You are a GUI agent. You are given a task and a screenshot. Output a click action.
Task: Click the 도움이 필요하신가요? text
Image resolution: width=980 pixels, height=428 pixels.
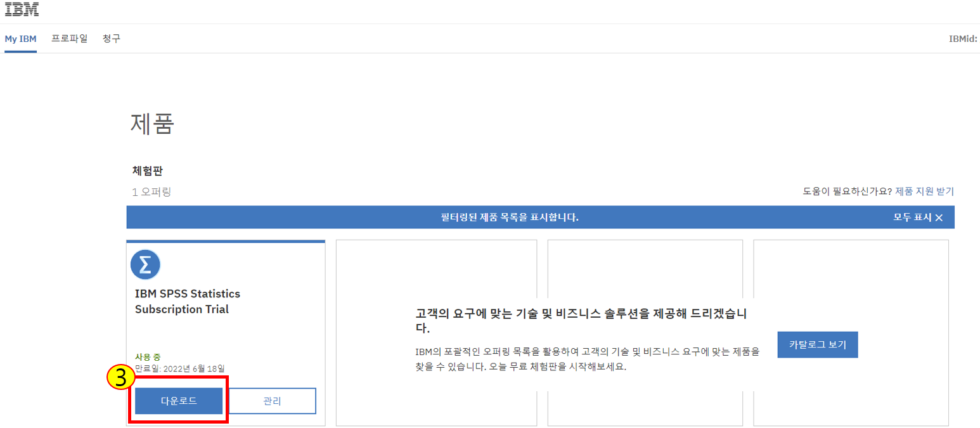pyautogui.click(x=848, y=191)
